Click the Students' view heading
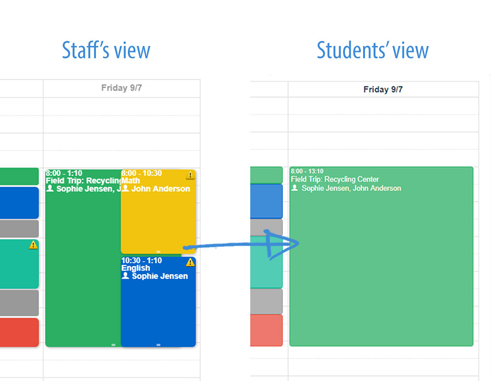 pos(372,50)
